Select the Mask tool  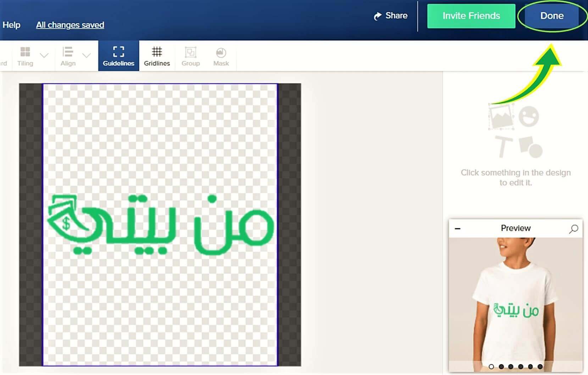tap(221, 56)
